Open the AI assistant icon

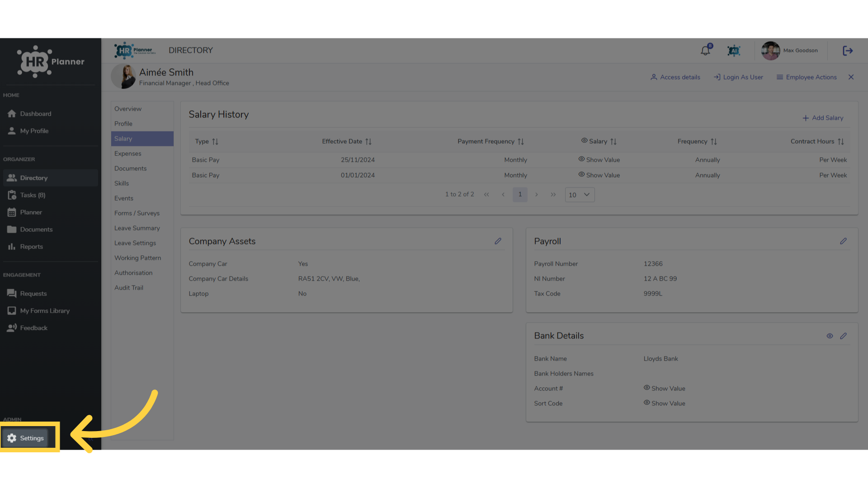(733, 51)
